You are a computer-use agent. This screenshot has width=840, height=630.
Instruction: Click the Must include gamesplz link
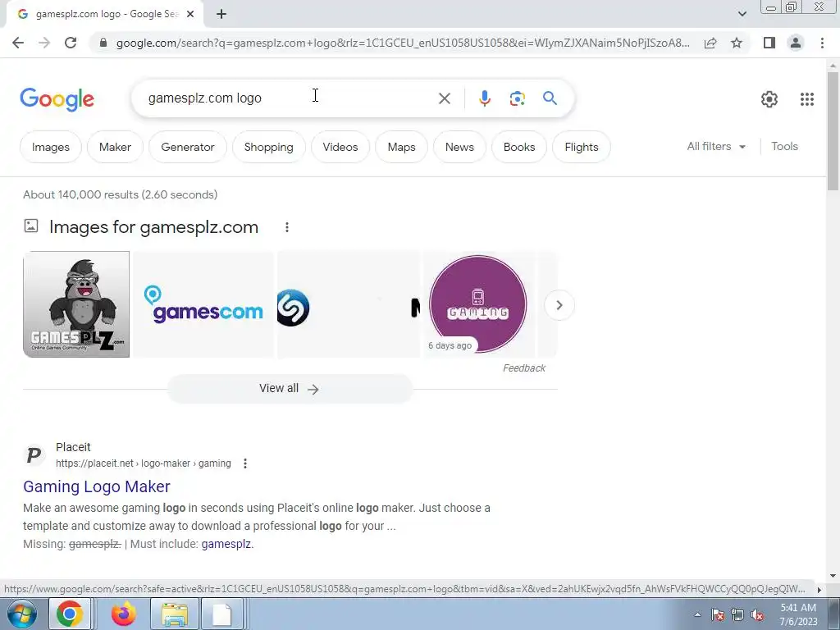point(226,544)
